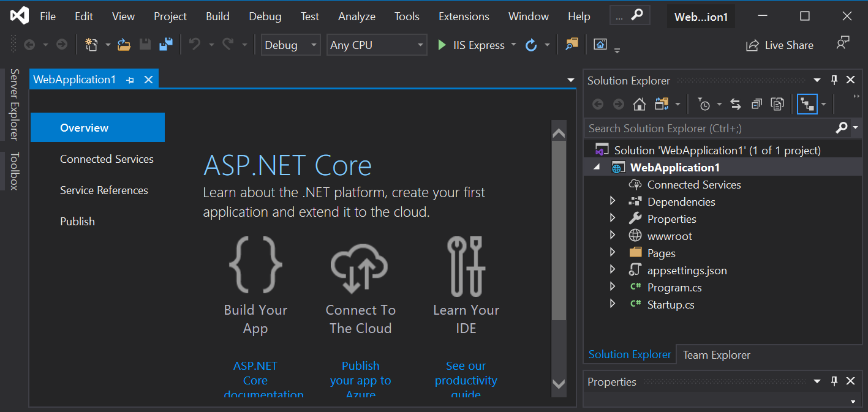Click the Save All icon
Viewport: 868px width, 412px height.
click(x=165, y=44)
